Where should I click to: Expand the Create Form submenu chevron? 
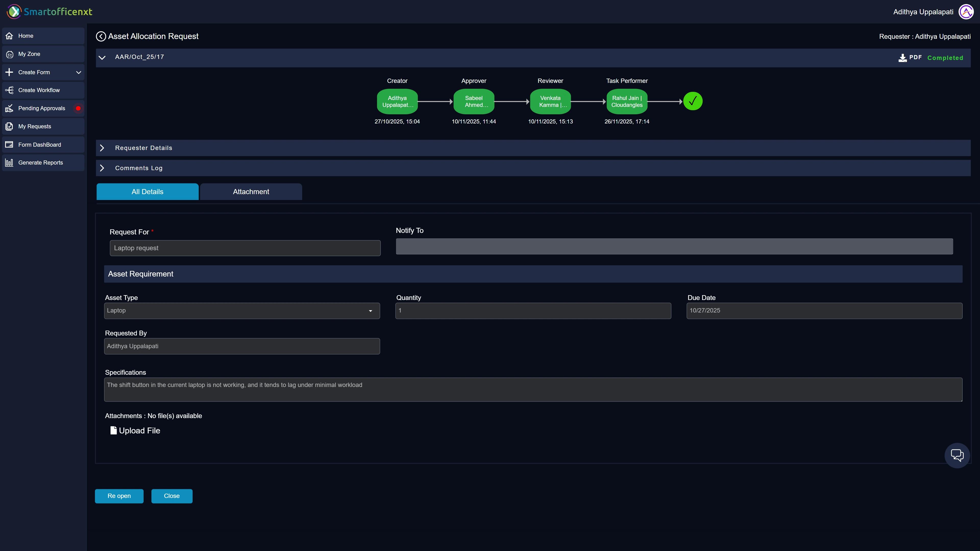(79, 72)
